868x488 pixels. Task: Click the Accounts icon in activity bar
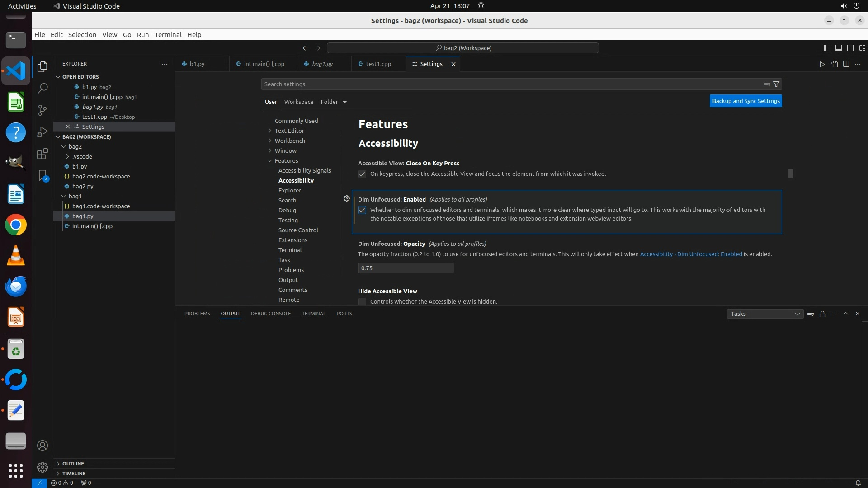[42, 446]
